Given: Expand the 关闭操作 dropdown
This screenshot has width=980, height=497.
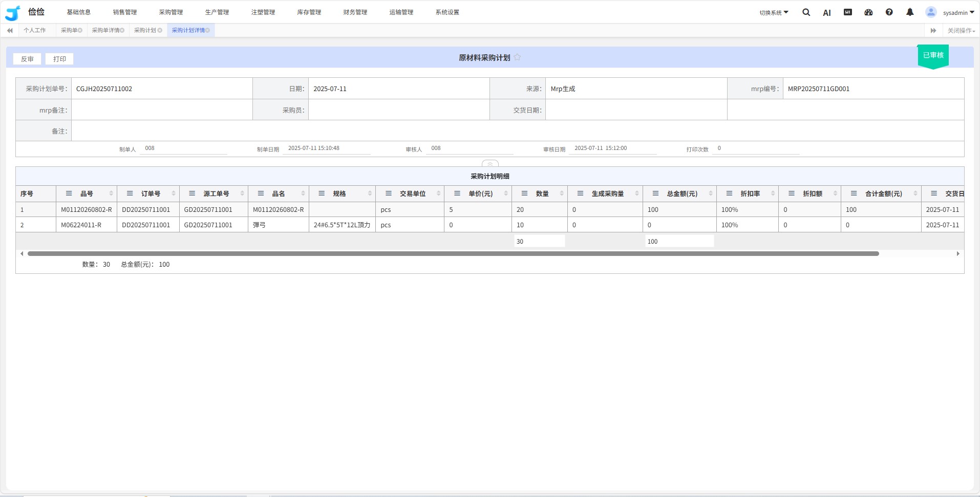Looking at the screenshot, I should coord(961,30).
